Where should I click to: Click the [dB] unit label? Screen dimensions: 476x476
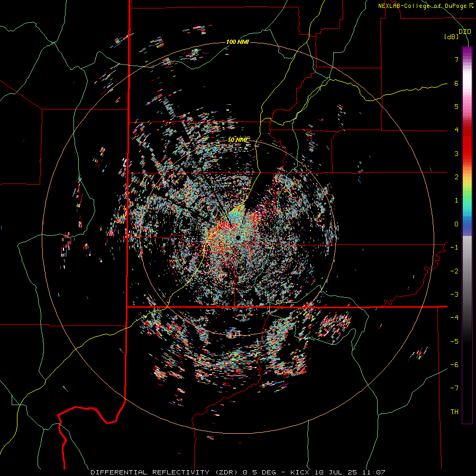(x=451, y=37)
